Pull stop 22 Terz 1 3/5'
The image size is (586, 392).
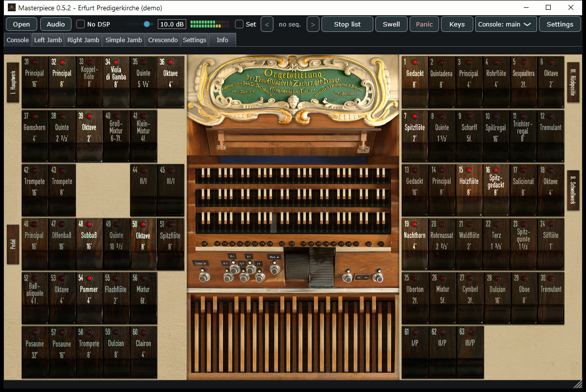coord(496,244)
